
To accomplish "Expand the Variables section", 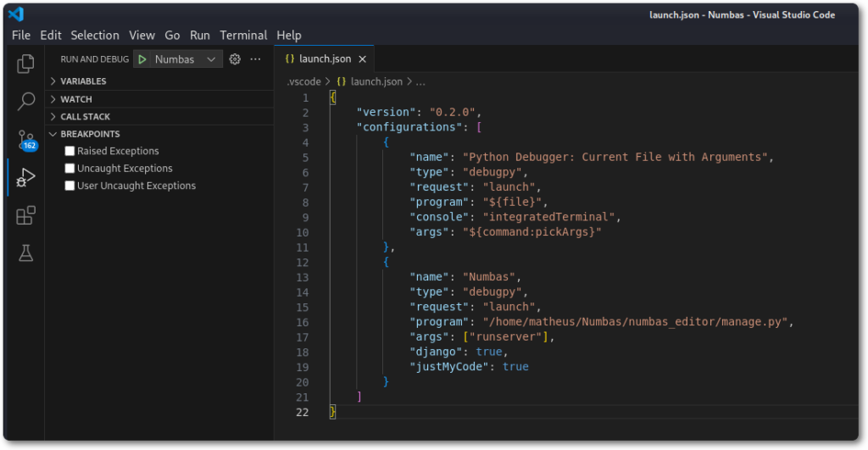I will (83, 81).
